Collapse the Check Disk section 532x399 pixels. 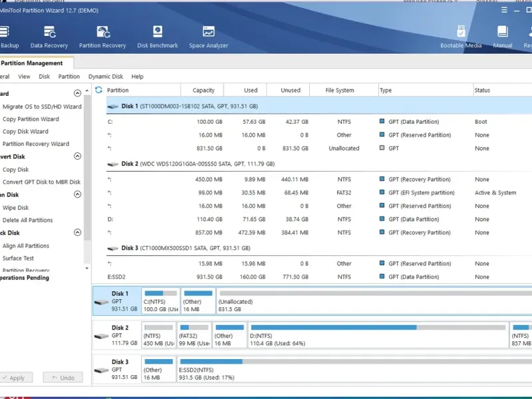pyautogui.click(x=77, y=232)
